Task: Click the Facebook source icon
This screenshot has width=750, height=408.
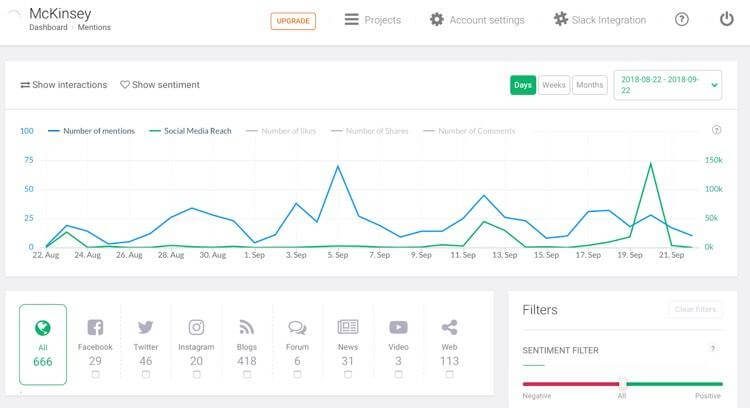Action: [95, 328]
